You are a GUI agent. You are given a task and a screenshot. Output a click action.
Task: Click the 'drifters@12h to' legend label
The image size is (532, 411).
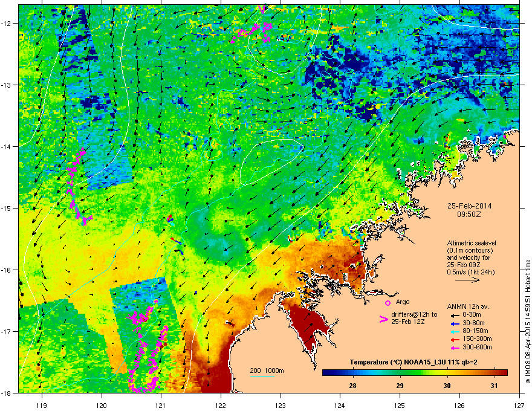[414, 314]
